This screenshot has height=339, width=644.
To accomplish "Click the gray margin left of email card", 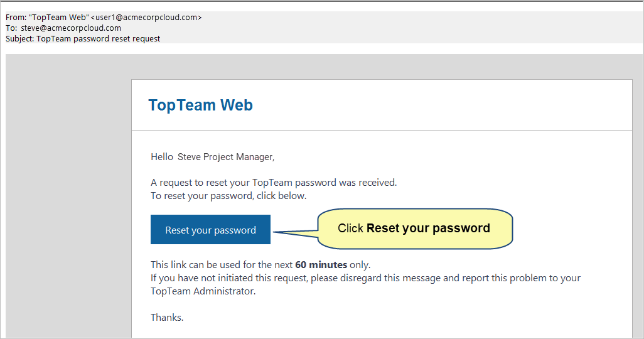I will point(68,197).
